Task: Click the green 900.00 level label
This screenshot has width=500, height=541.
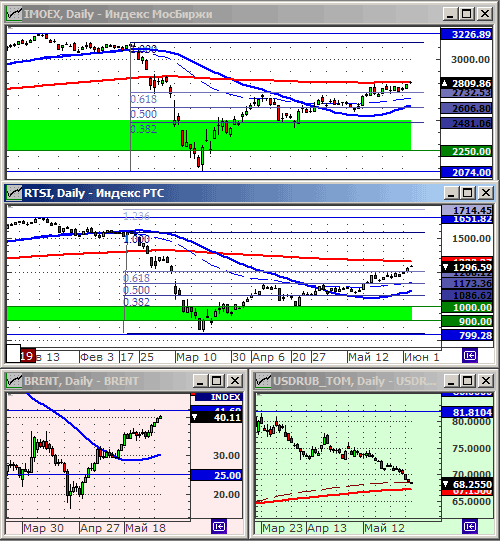Action: coord(468,322)
